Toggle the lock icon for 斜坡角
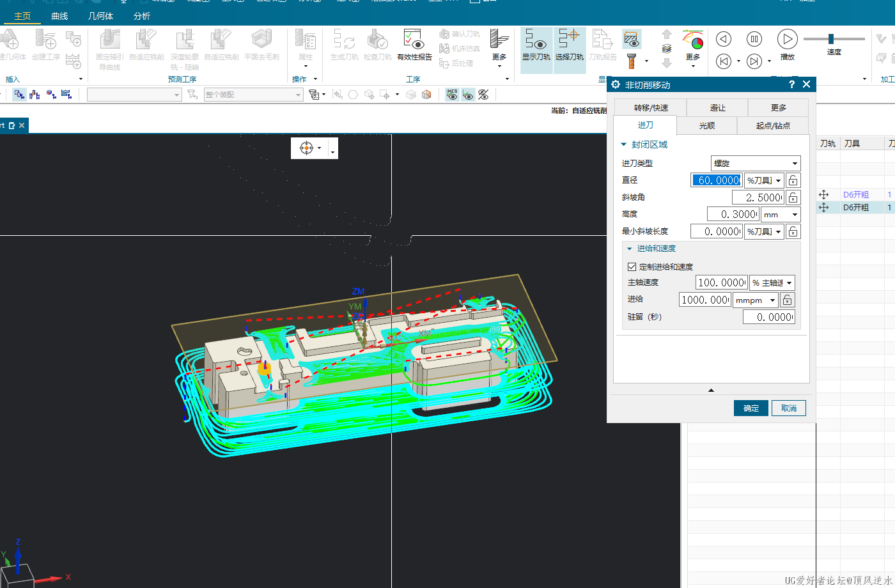 pyautogui.click(x=793, y=197)
